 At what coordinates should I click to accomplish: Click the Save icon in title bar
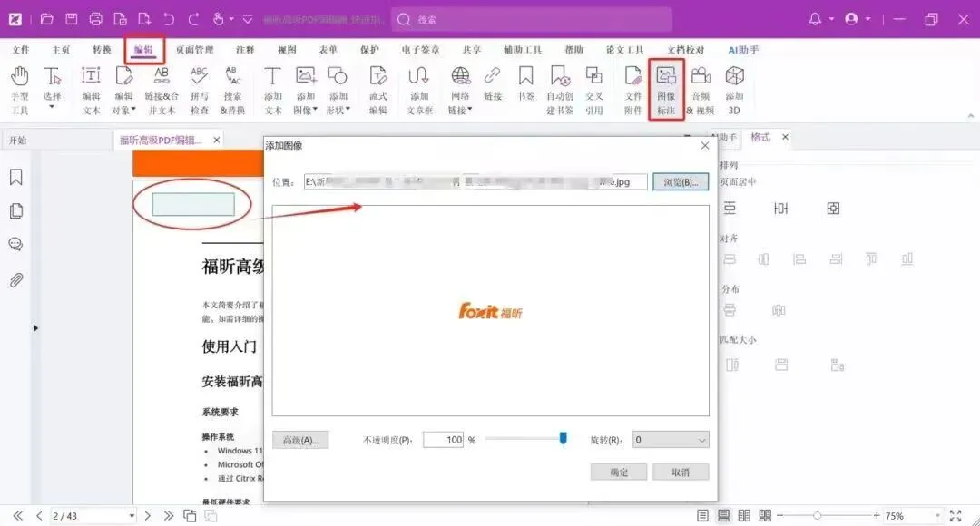[72, 19]
